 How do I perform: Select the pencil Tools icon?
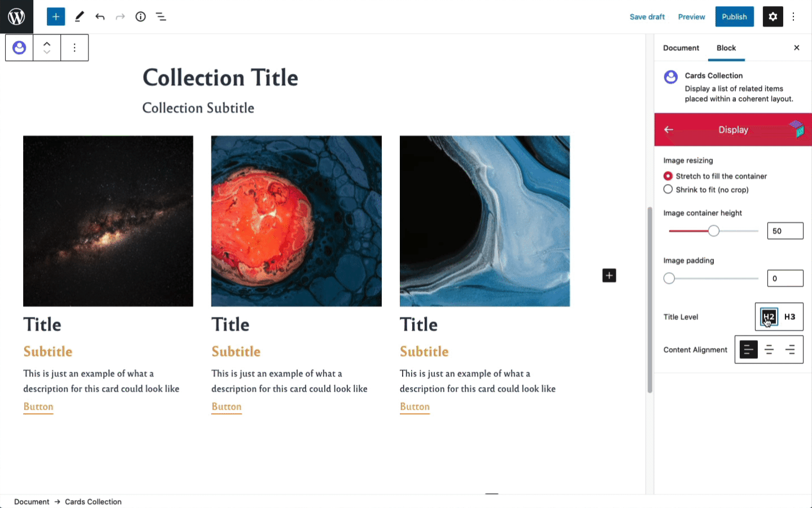pyautogui.click(x=79, y=16)
